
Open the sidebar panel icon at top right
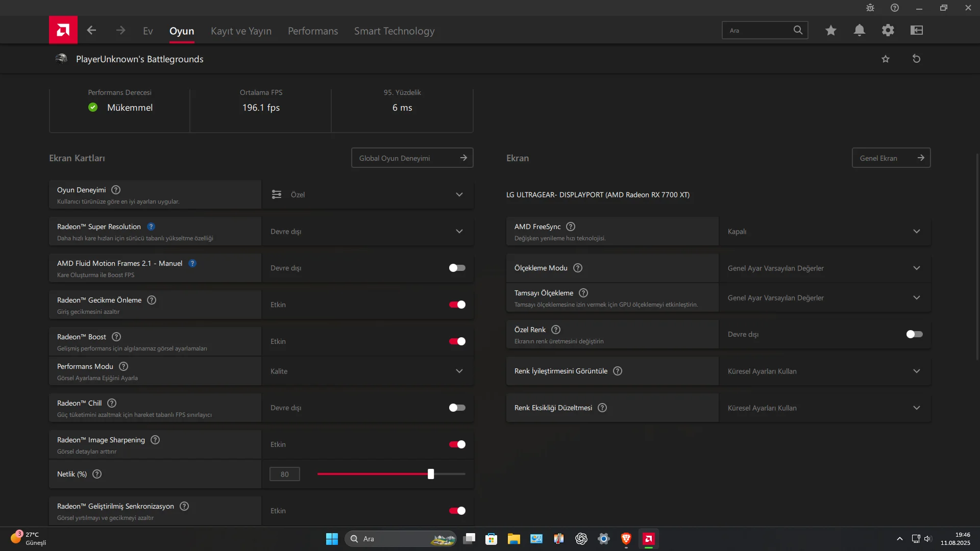pos(917,30)
